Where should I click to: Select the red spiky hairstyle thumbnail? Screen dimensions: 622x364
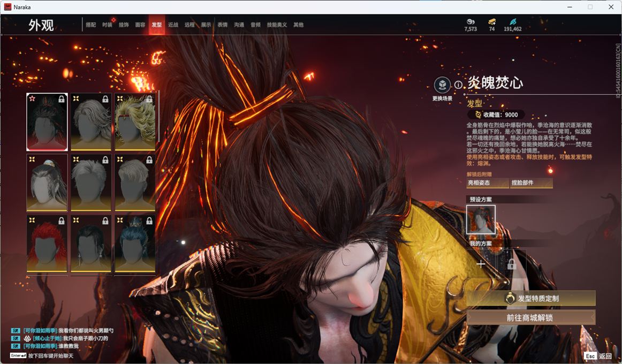click(x=47, y=244)
